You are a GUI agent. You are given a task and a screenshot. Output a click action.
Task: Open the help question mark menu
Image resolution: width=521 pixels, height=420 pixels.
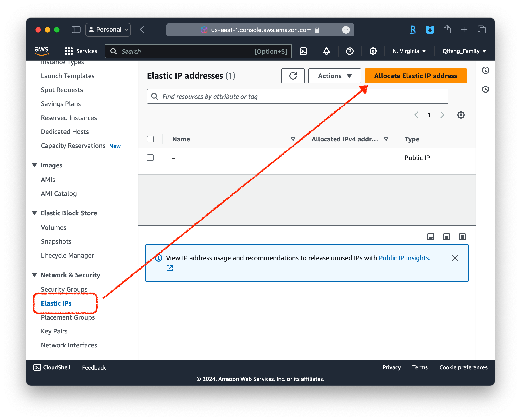pos(350,51)
